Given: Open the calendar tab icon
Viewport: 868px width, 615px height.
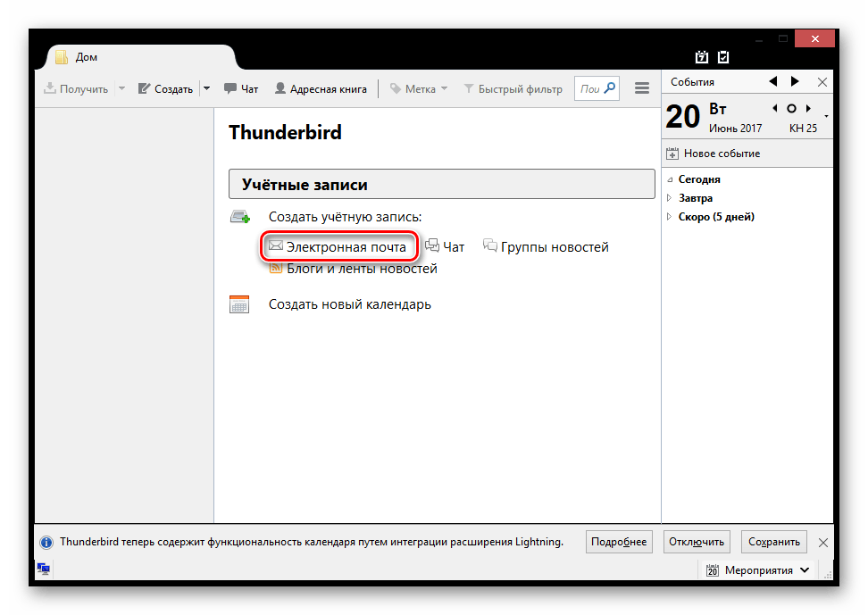Looking at the screenshot, I should [702, 57].
